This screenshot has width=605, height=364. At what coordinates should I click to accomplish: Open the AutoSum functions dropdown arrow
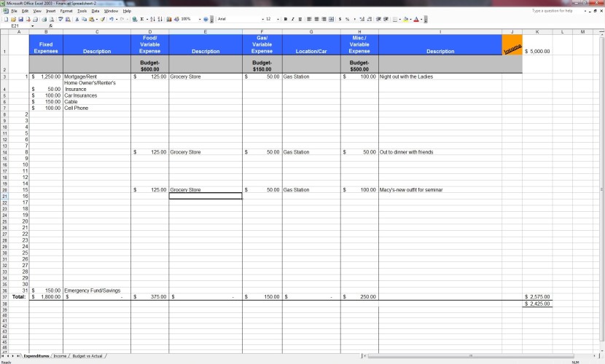[x=147, y=19]
